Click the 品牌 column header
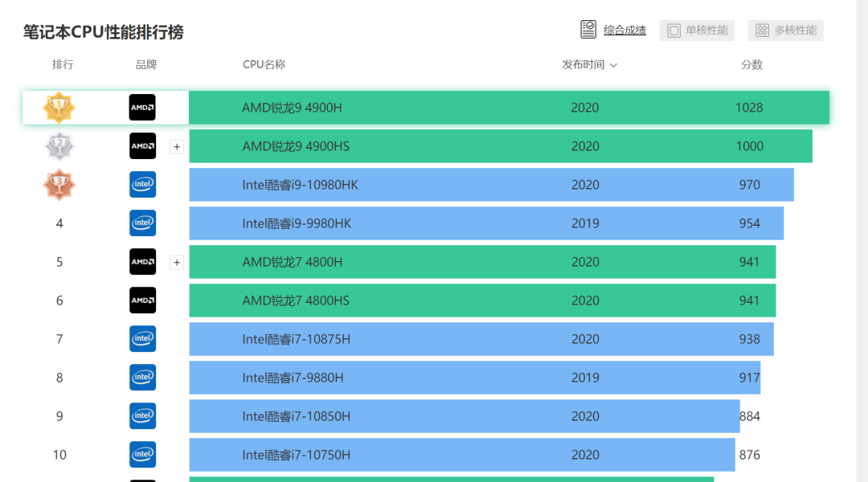 click(x=146, y=65)
